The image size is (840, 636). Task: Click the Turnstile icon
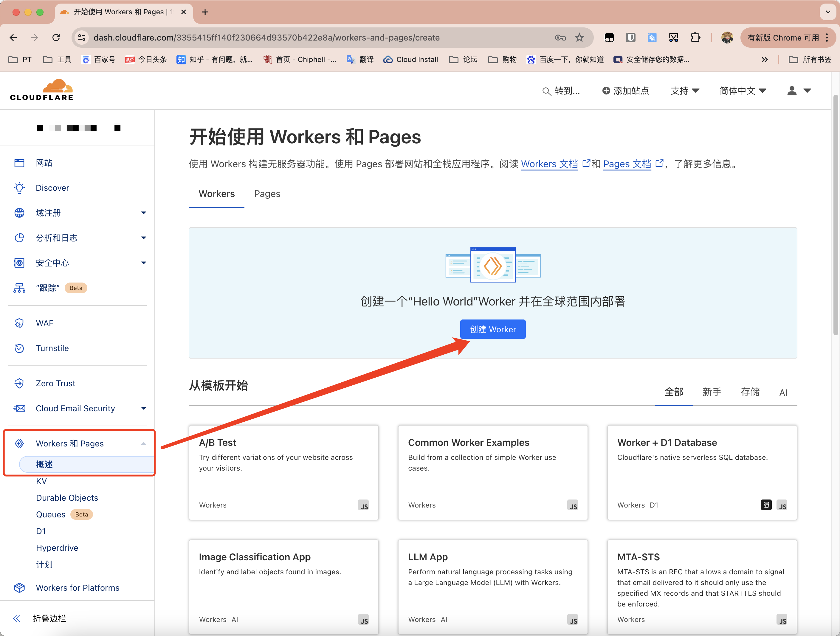19,348
